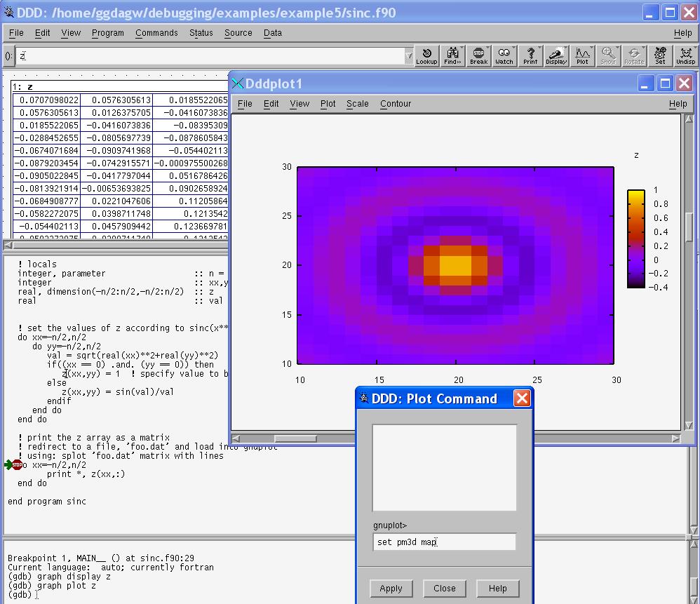Click the Undisp toolbar icon

(685, 55)
